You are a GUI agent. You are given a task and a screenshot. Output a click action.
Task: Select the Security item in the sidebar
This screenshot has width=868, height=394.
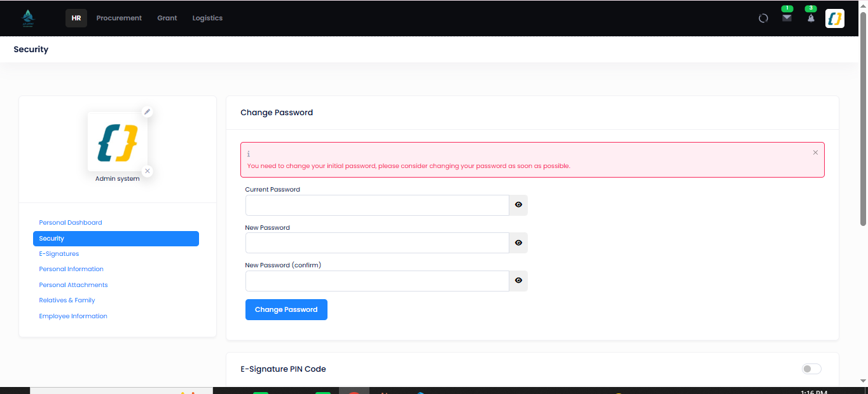(x=116, y=239)
